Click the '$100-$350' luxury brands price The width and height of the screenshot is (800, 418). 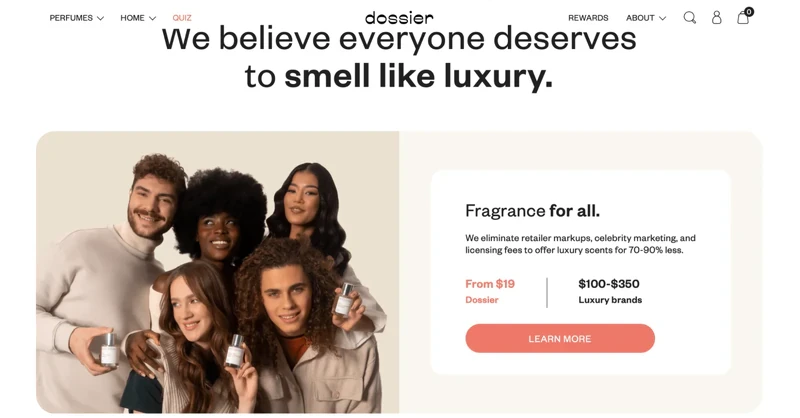609,284
